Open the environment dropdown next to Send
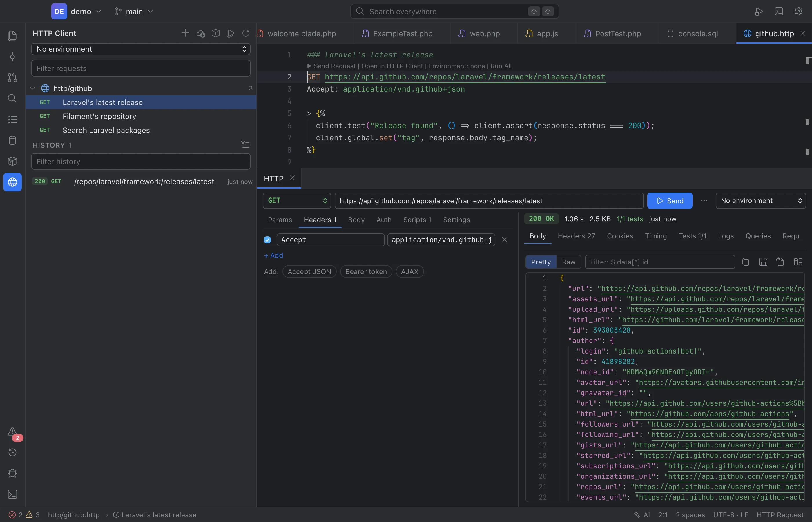The width and height of the screenshot is (812, 522). [x=760, y=201]
